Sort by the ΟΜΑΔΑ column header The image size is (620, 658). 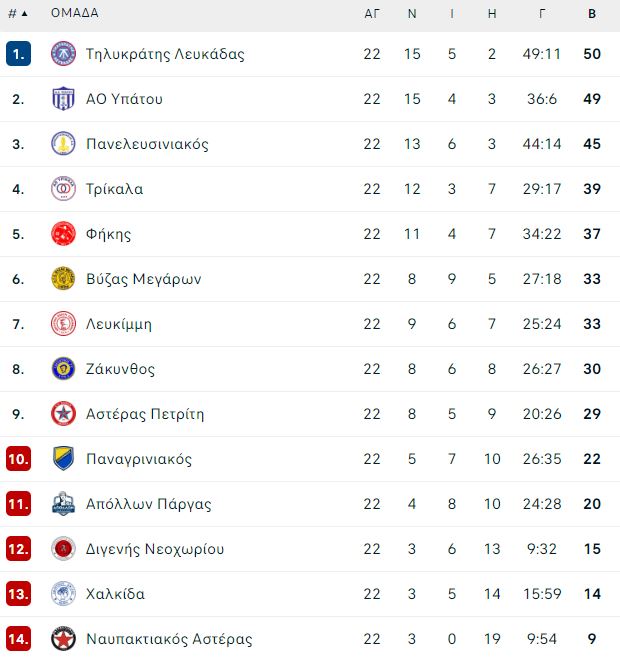point(75,13)
